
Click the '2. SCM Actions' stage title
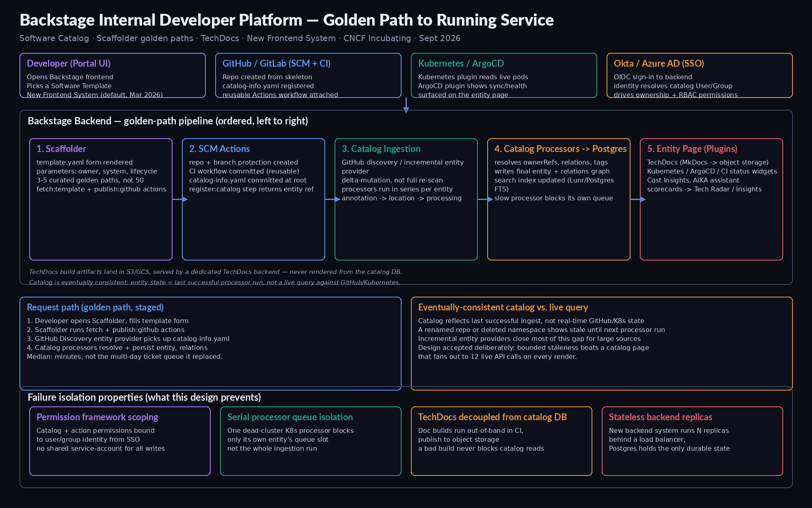tap(219, 149)
